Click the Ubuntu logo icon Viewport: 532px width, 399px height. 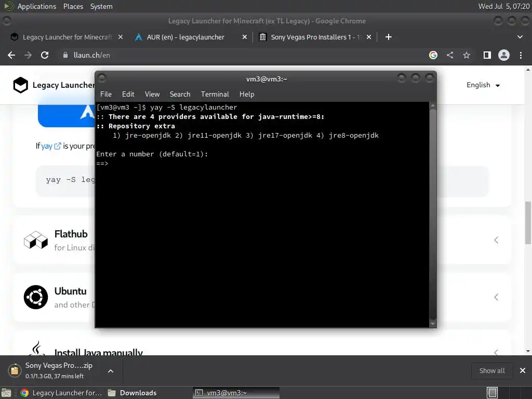(36, 297)
